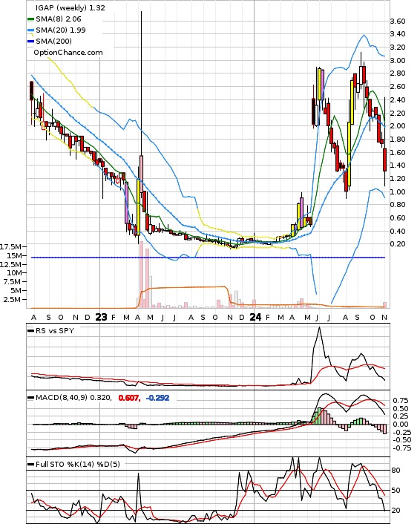
Task: Click the green SMA(8) legend swatch
Action: (x=30, y=19)
